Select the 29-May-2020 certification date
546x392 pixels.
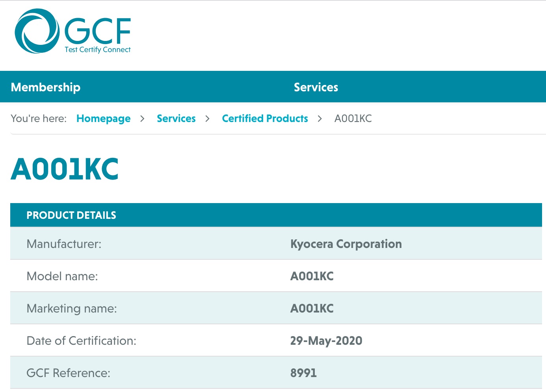tap(326, 341)
